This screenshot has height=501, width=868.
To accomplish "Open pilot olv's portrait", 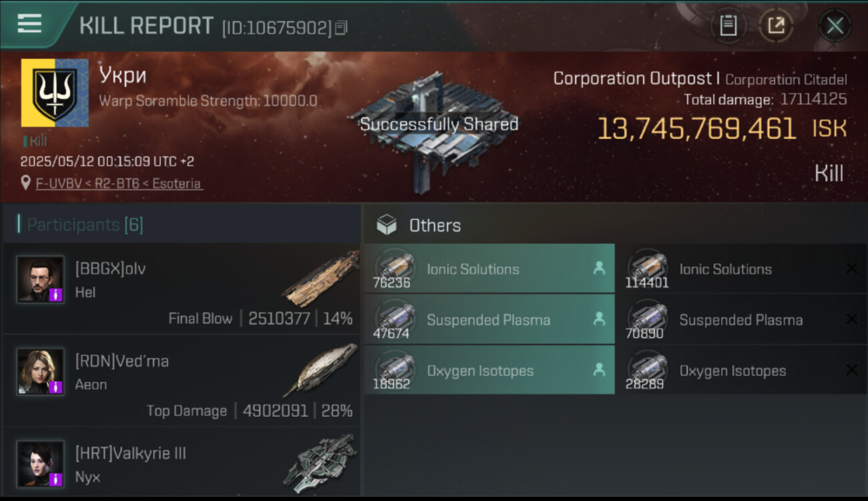I will (41, 279).
